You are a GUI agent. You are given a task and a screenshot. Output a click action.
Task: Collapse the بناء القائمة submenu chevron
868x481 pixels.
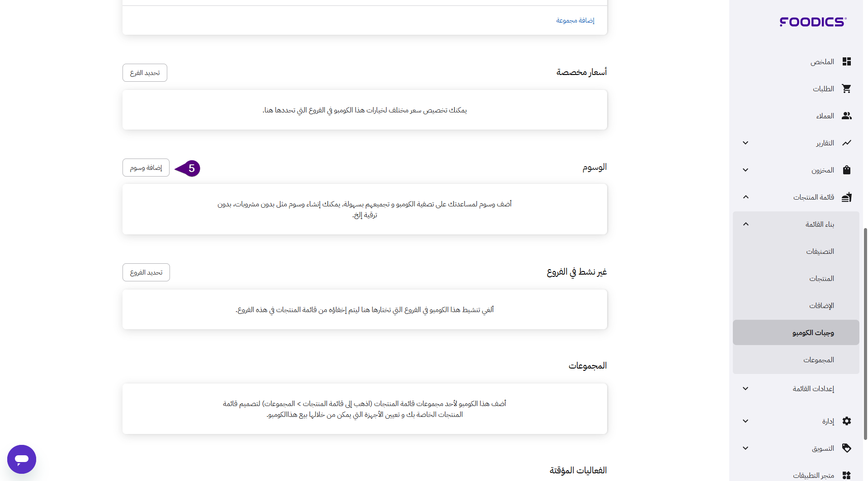pyautogui.click(x=745, y=224)
